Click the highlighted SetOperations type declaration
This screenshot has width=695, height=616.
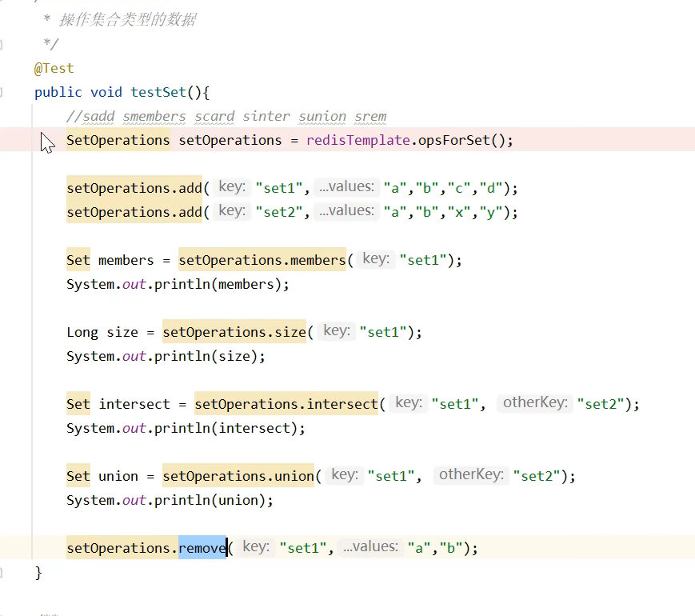118,141
